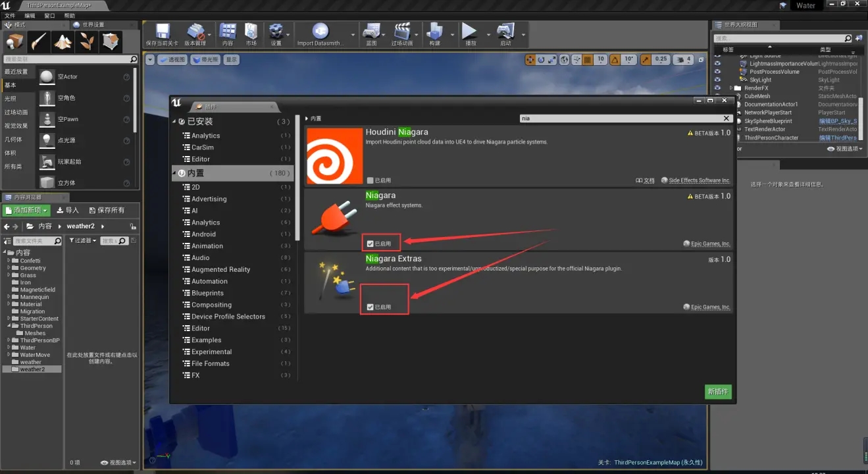The width and height of the screenshot is (868, 474).
Task: Open the 过滤器 filters dropdown
Action: pos(83,241)
